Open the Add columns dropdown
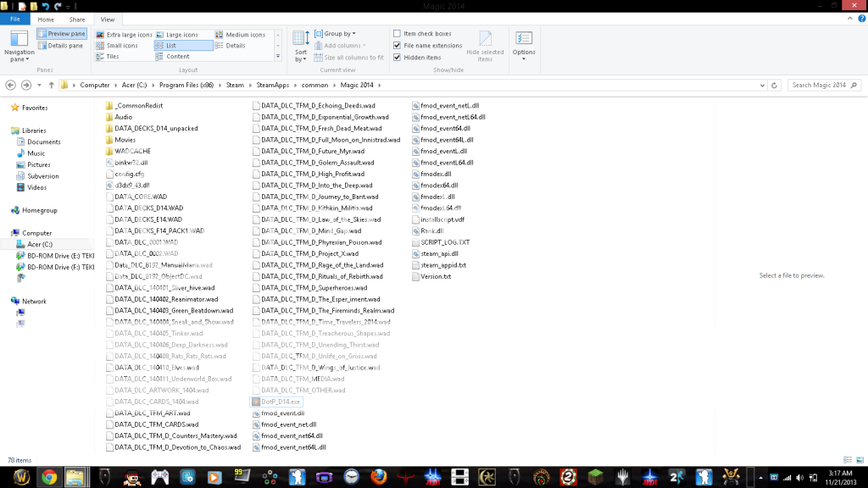 341,46
